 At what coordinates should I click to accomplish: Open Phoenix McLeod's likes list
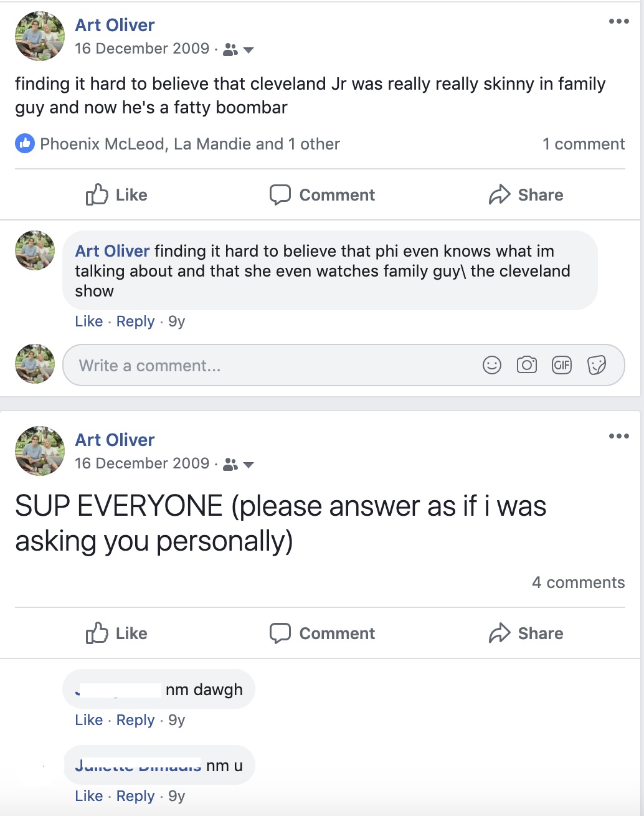click(x=102, y=144)
